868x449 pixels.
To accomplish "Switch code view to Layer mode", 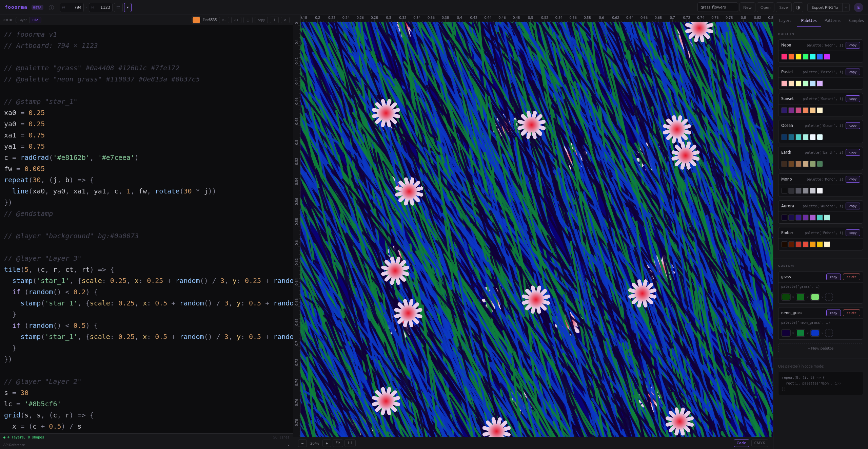I will click(x=22, y=20).
